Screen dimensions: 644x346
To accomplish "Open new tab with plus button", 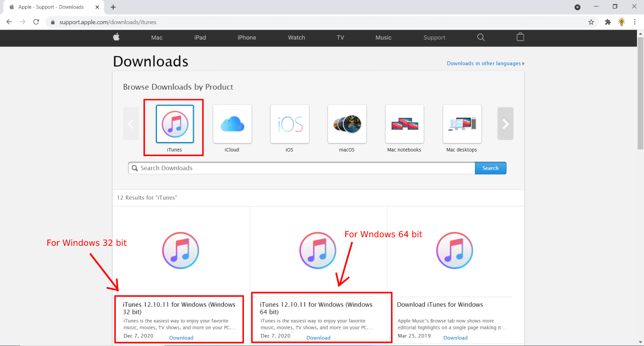I will coord(113,7).
